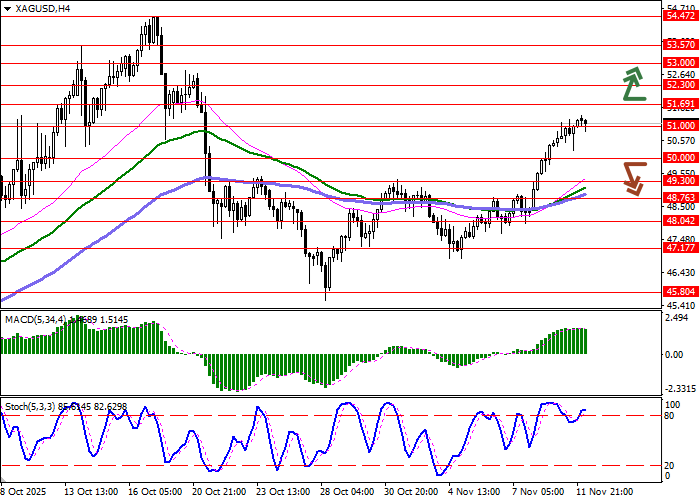Click the green upward arrow icon
700x500 pixels.
[x=632, y=84]
